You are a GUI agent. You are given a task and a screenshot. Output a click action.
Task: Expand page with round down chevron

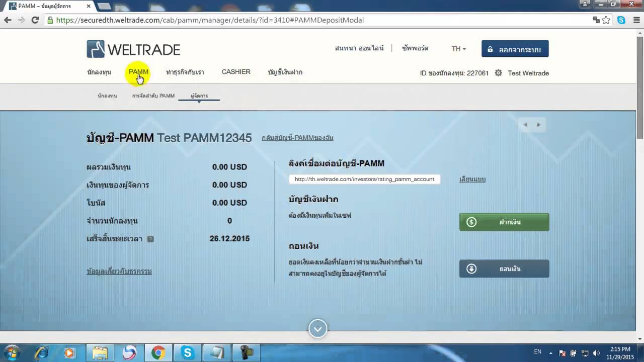click(317, 329)
